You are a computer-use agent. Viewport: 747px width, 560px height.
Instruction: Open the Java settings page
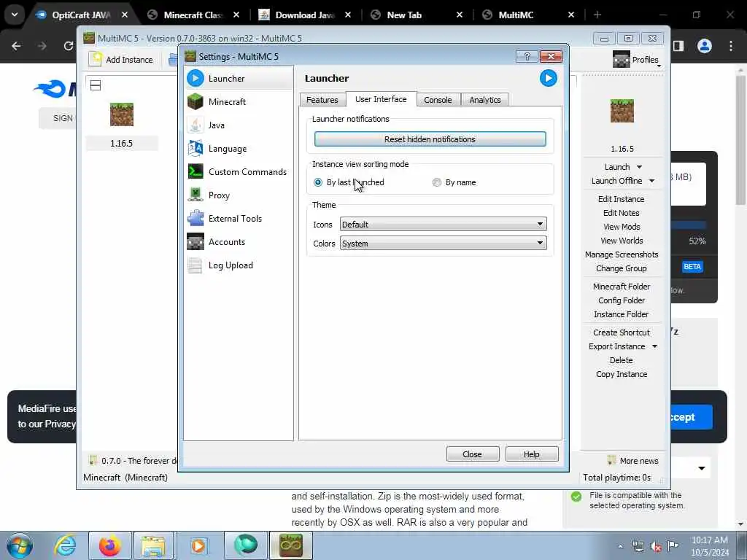239,125
